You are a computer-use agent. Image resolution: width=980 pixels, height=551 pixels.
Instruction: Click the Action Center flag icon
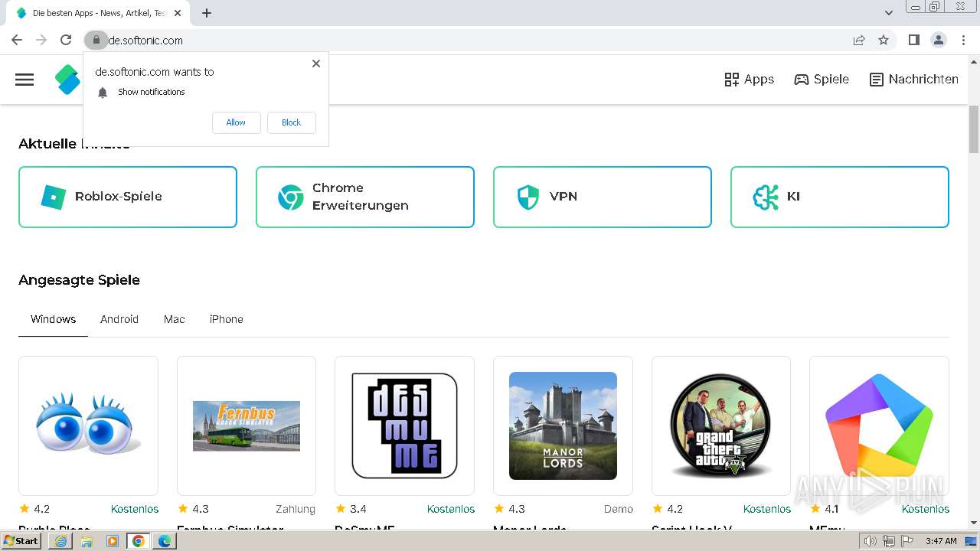(x=907, y=541)
